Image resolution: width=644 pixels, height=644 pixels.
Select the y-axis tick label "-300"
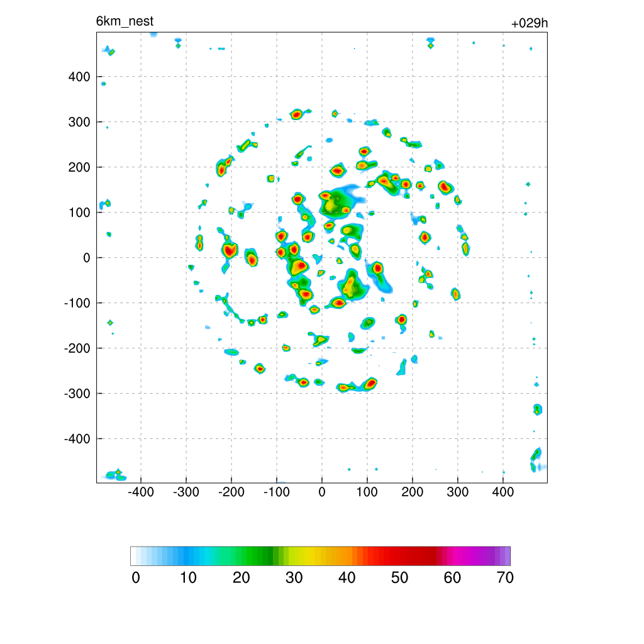77,394
